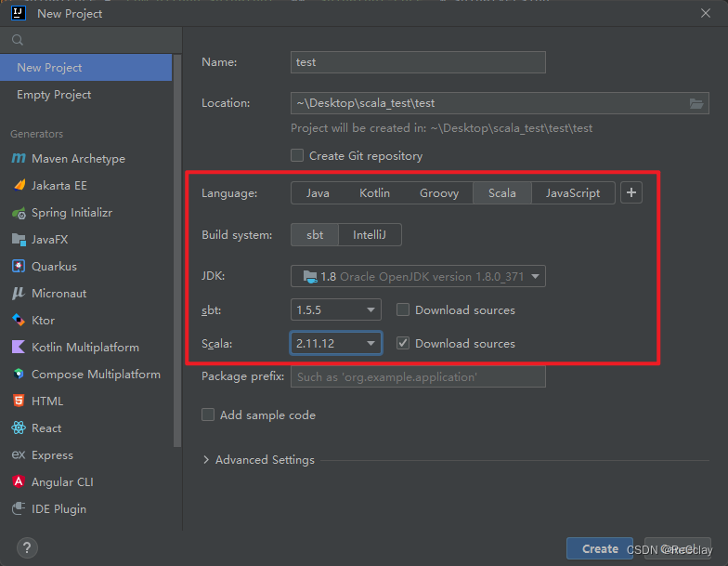Viewport: 728px width, 566px height.
Task: Click the Kotlin Multiplatform label
Action: tap(85, 348)
